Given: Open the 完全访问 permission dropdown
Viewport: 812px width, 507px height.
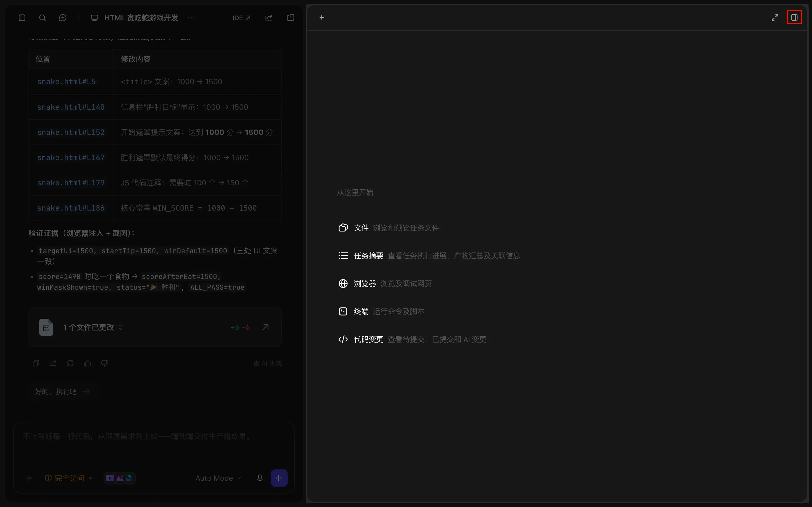Looking at the screenshot, I should pyautogui.click(x=69, y=478).
